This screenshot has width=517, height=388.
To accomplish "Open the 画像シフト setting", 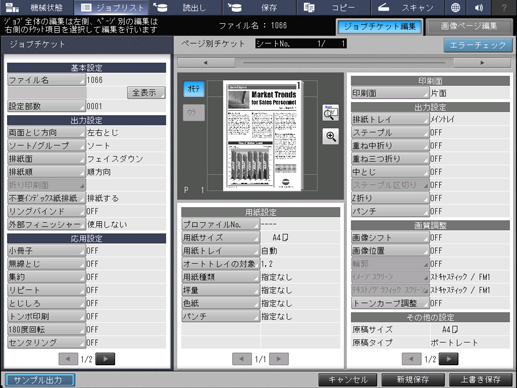I will click(x=390, y=238).
